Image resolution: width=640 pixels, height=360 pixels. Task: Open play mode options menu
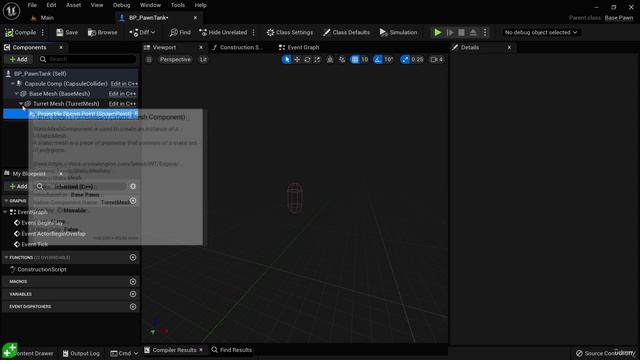click(485, 32)
